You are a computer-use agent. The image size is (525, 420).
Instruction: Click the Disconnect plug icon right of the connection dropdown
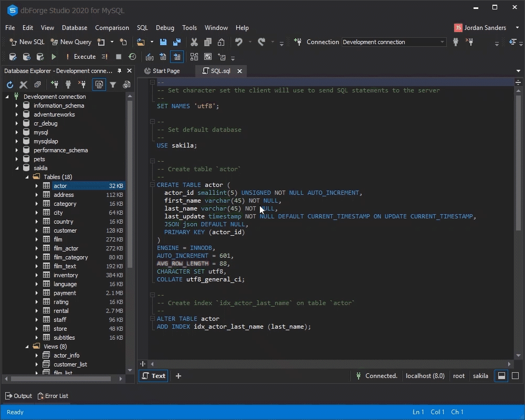pos(469,42)
